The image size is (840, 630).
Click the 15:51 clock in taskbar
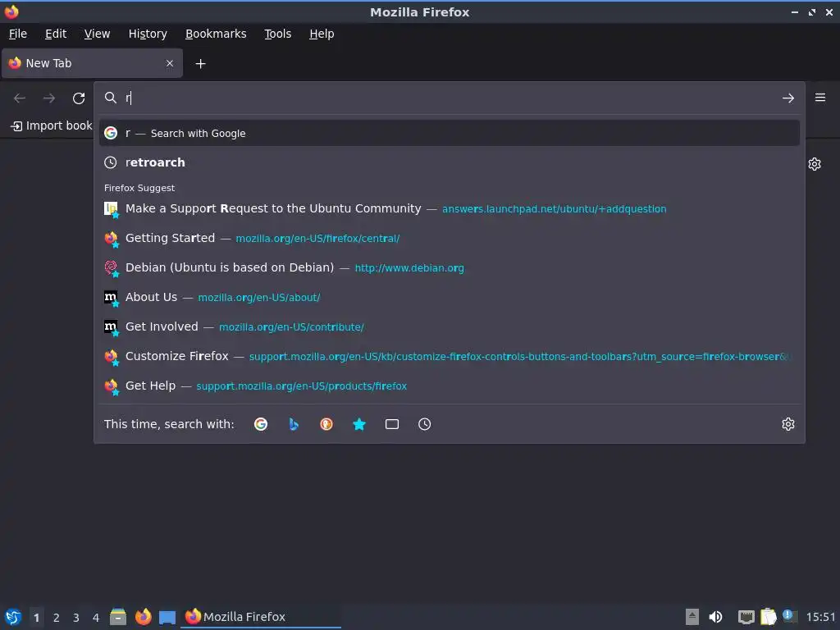point(820,617)
